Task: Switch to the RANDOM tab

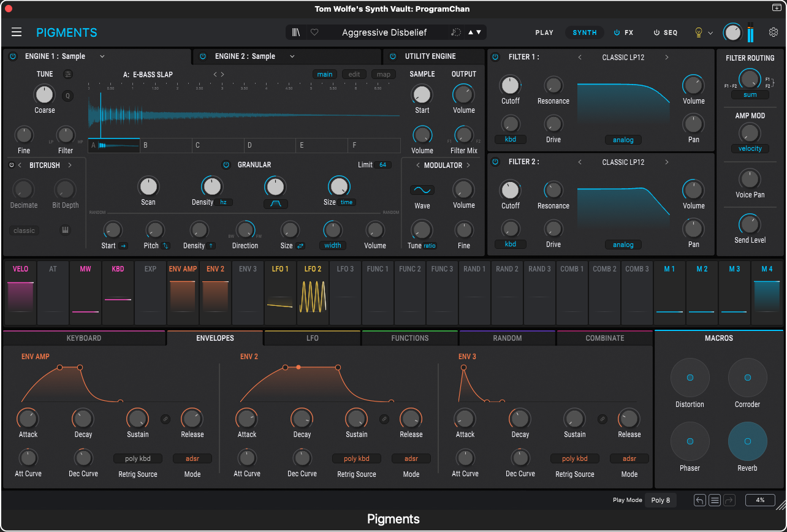Action: coord(508,338)
